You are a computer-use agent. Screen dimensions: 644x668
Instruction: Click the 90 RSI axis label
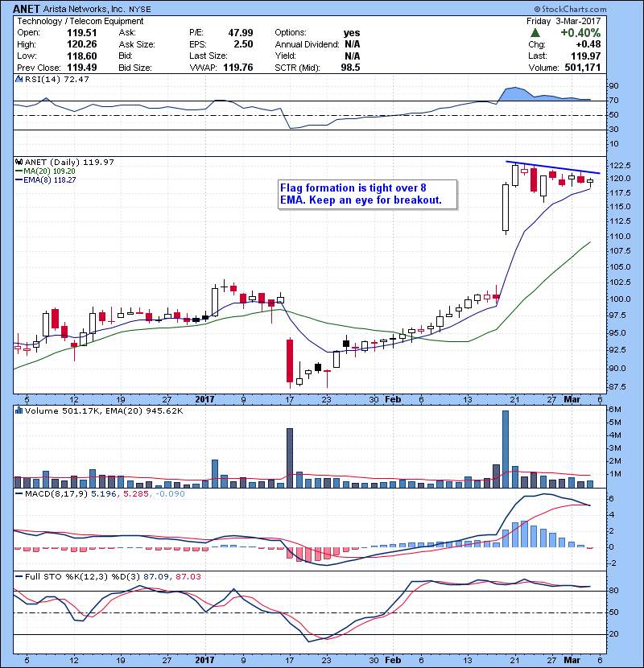click(613, 85)
